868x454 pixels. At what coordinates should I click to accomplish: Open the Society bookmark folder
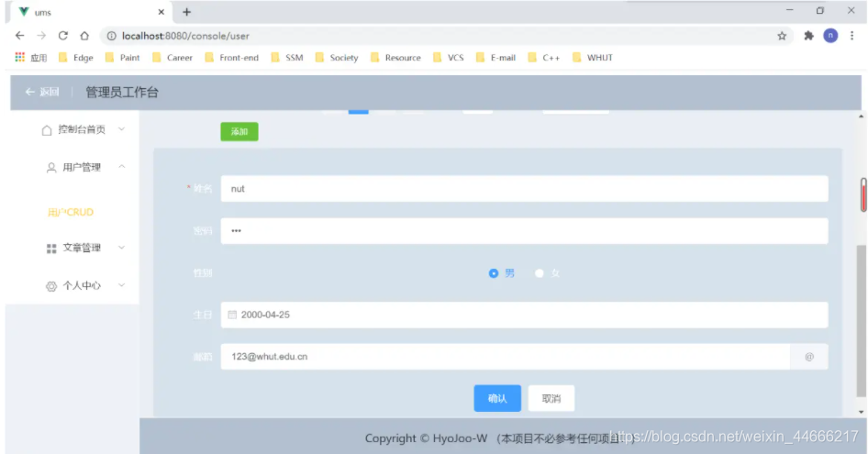coord(337,57)
